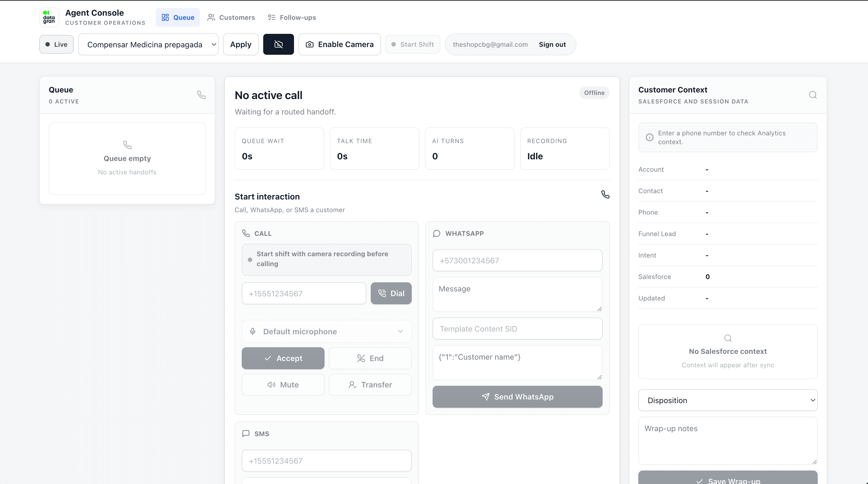Click Send WhatsApp button
868x484 pixels.
click(x=517, y=397)
